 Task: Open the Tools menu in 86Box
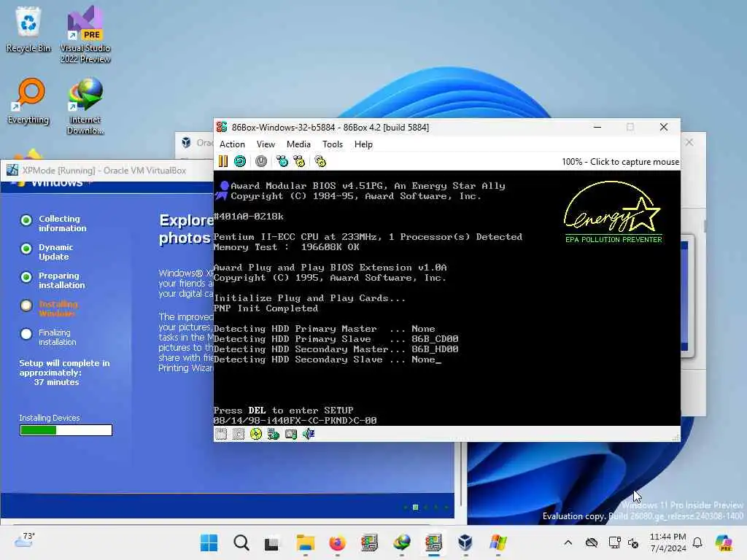pyautogui.click(x=333, y=144)
